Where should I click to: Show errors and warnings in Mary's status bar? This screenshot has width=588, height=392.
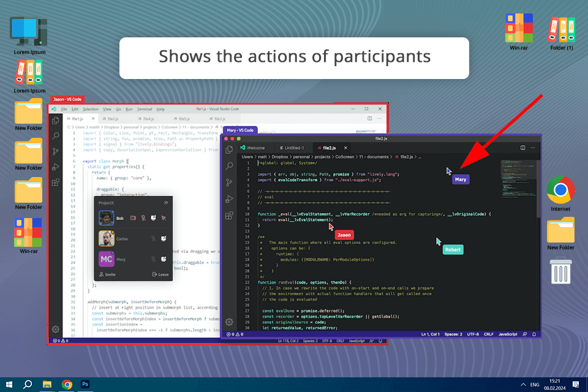coord(235,334)
